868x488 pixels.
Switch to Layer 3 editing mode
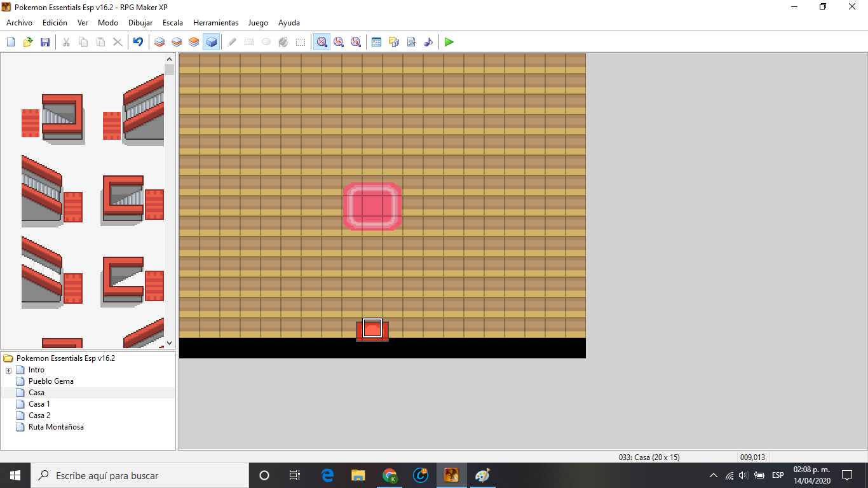click(x=194, y=42)
